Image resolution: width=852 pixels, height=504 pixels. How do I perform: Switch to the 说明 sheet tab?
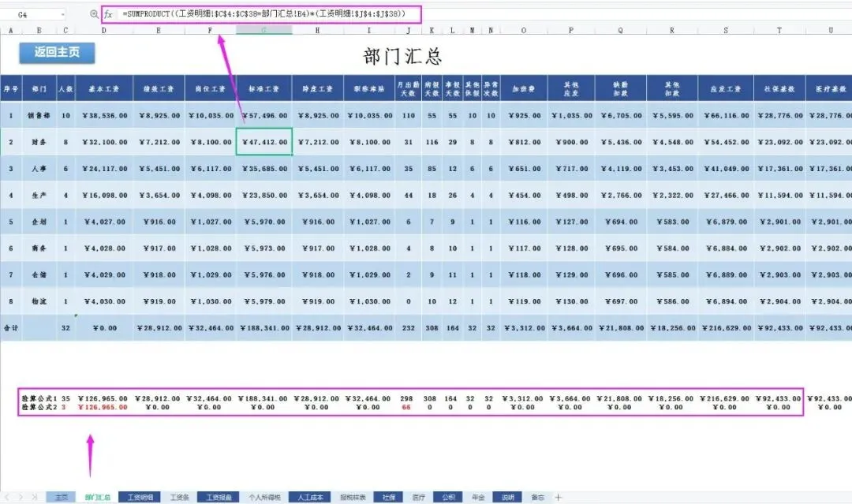pyautogui.click(x=507, y=497)
